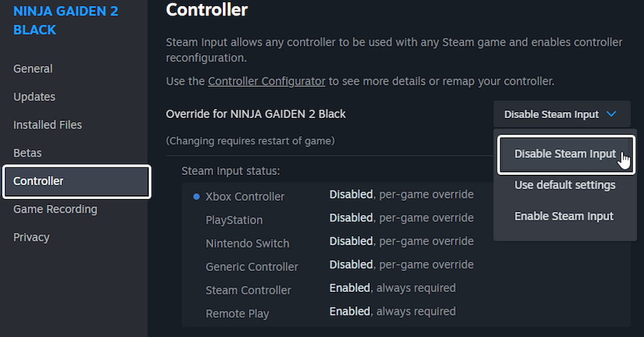Open the Betas section
This screenshot has height=337, width=644.
point(27,153)
